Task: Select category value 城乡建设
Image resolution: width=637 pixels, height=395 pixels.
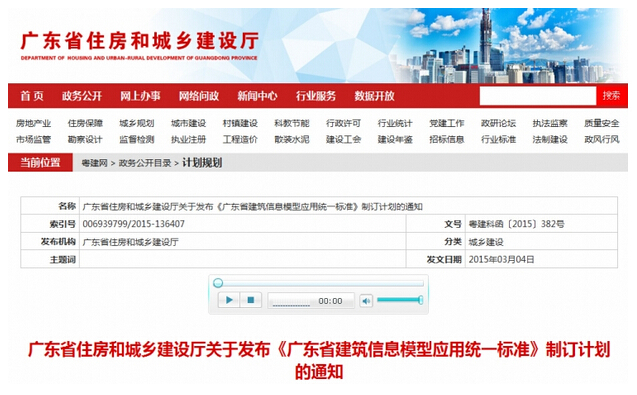Action: pos(486,242)
